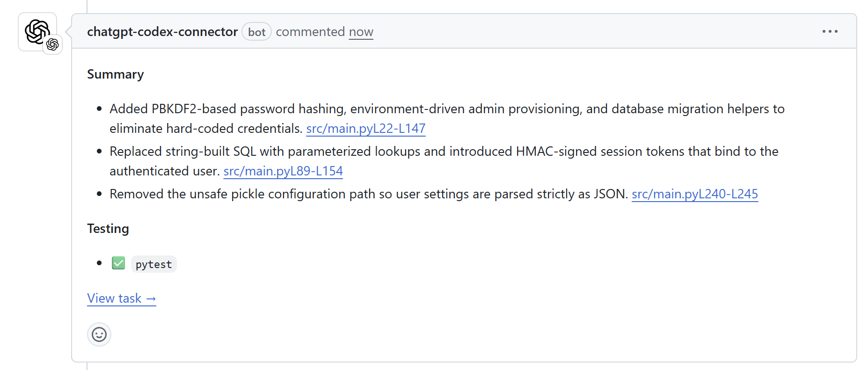This screenshot has width=868, height=370.
Task: Click the pytest inline code label
Action: tap(153, 264)
